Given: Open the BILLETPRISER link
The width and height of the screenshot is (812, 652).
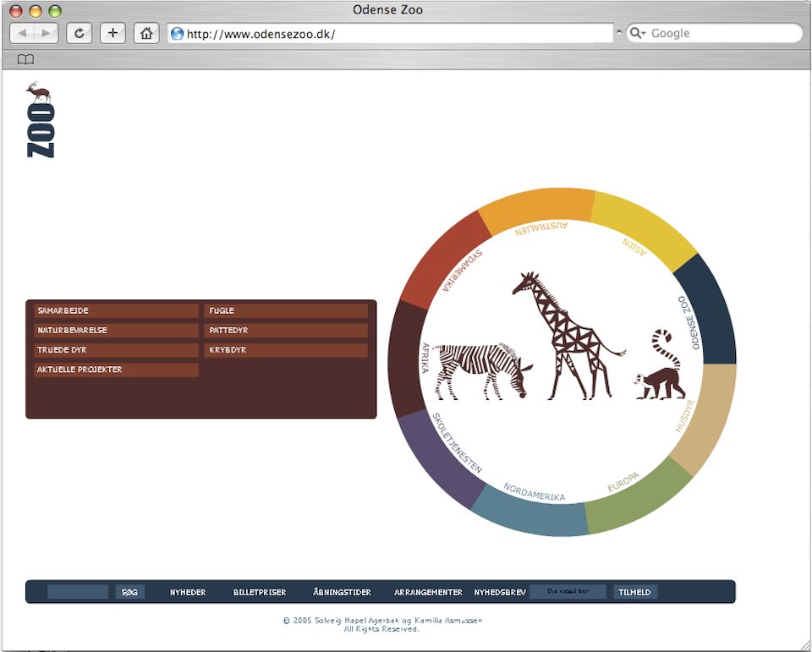Looking at the screenshot, I should pos(260,592).
